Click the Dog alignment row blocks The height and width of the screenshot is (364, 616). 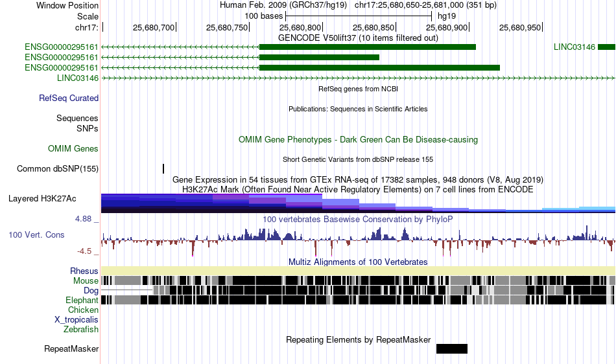358,290
